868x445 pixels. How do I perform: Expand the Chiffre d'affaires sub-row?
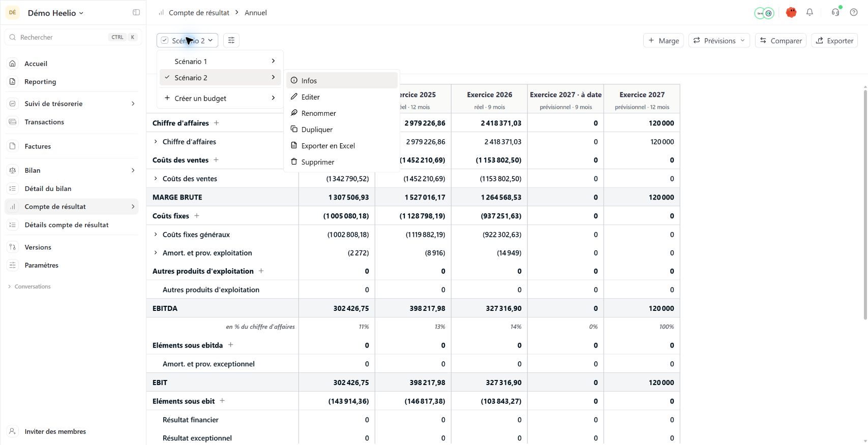click(156, 142)
